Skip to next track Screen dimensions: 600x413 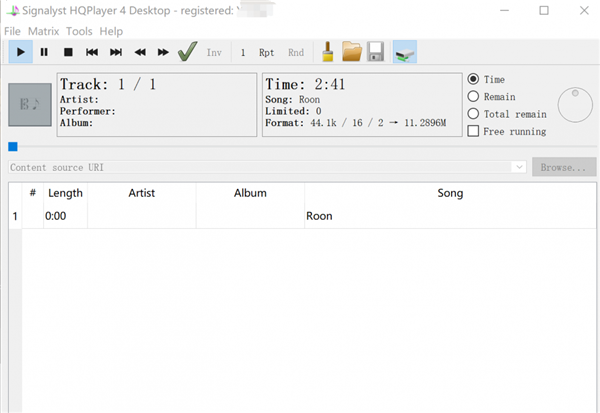pos(116,52)
